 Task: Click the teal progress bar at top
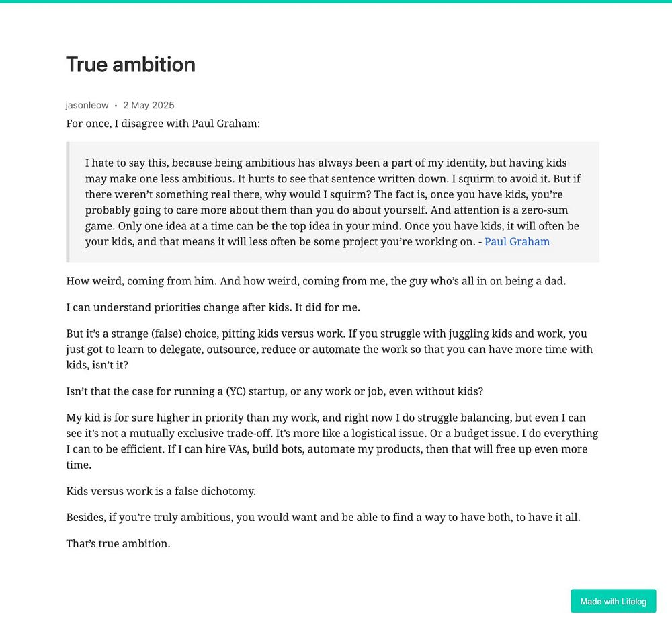click(x=336, y=1)
